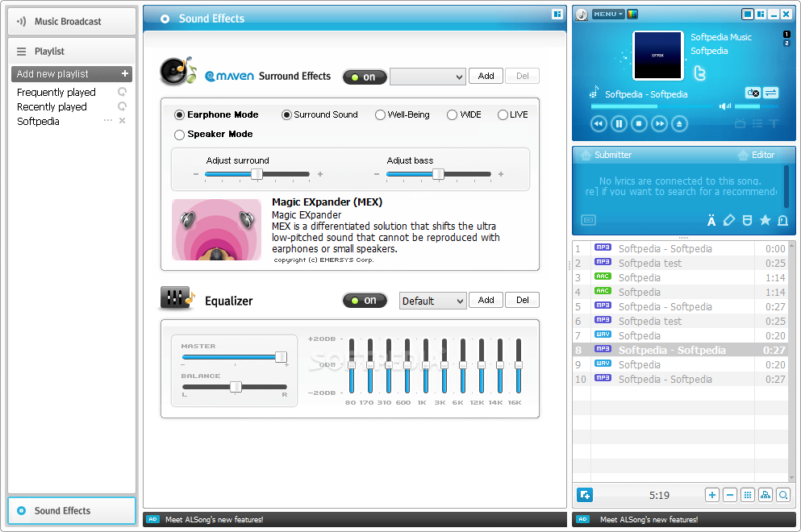
Task: Open the color skin picker icon
Action: pos(632,15)
